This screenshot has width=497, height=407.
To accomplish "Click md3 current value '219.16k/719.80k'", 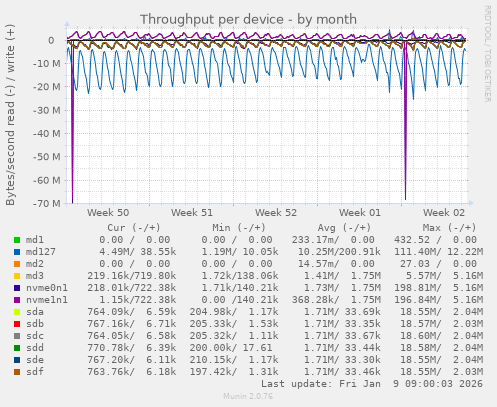I will point(132,276).
